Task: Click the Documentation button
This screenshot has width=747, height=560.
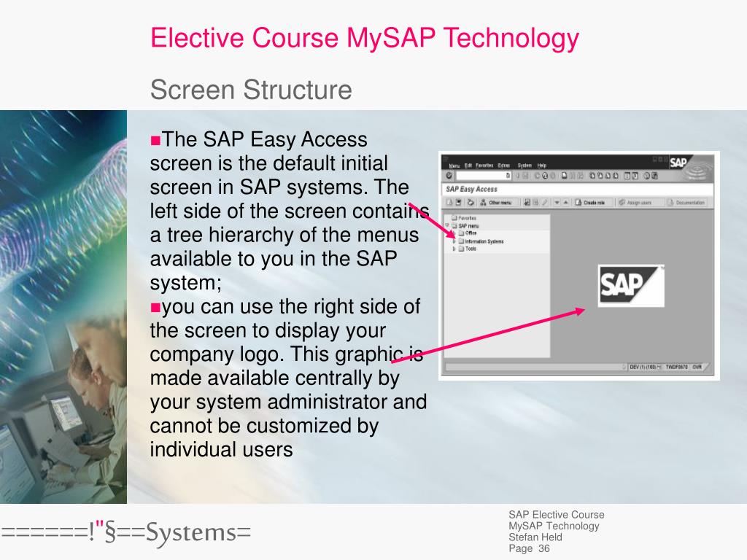Action: tap(687, 203)
